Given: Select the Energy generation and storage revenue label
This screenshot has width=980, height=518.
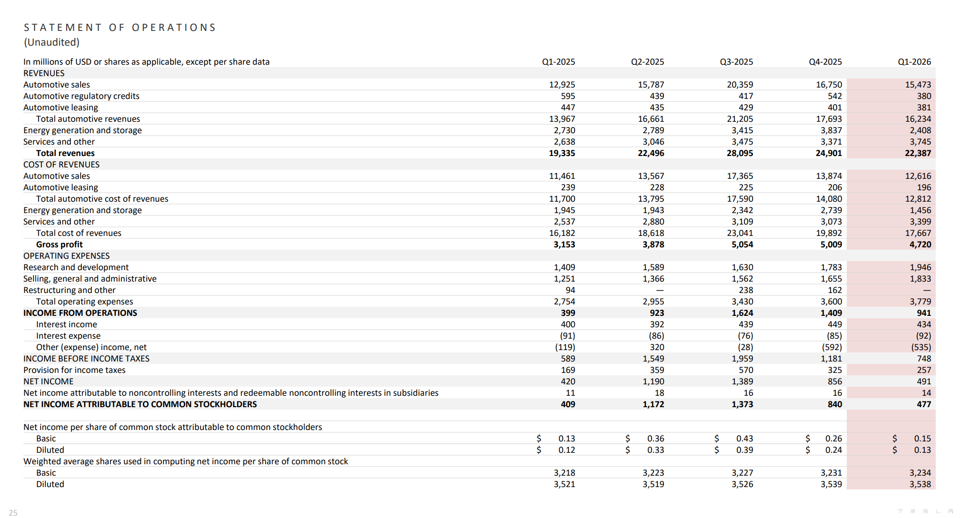Looking at the screenshot, I should tap(82, 130).
